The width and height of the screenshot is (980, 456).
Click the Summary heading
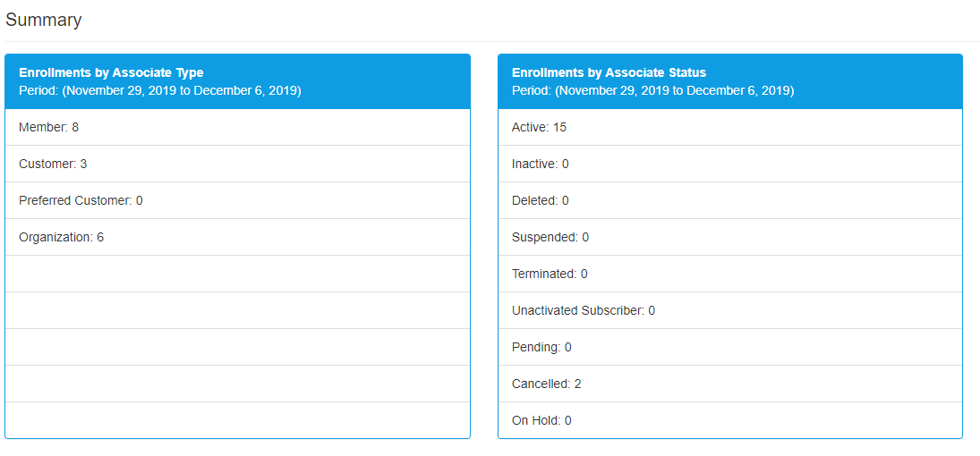click(43, 20)
